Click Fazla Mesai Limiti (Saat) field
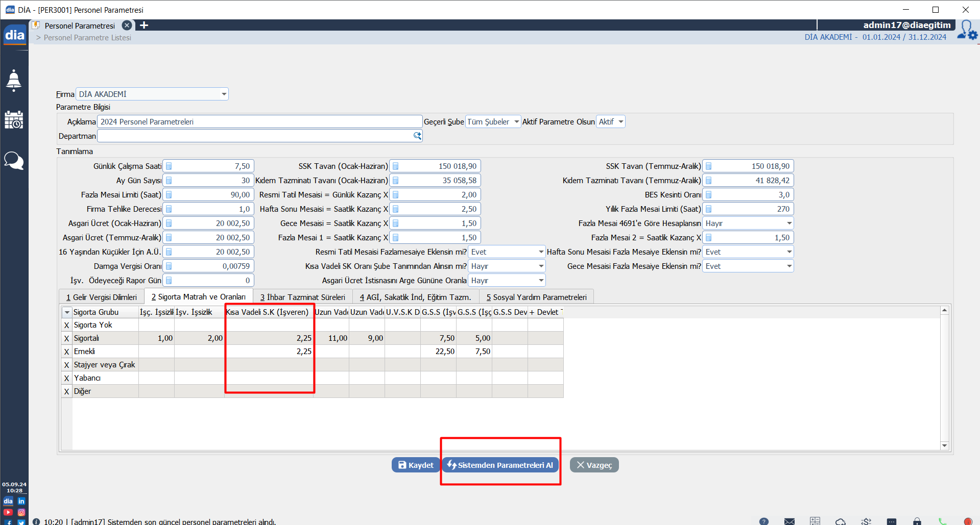The image size is (980, 525). coord(208,195)
